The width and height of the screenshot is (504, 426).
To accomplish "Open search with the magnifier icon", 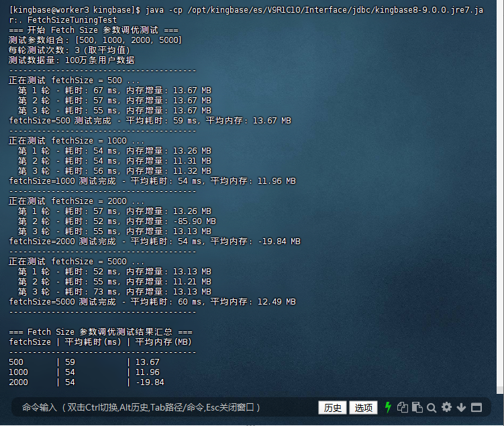I will click(x=432, y=408).
